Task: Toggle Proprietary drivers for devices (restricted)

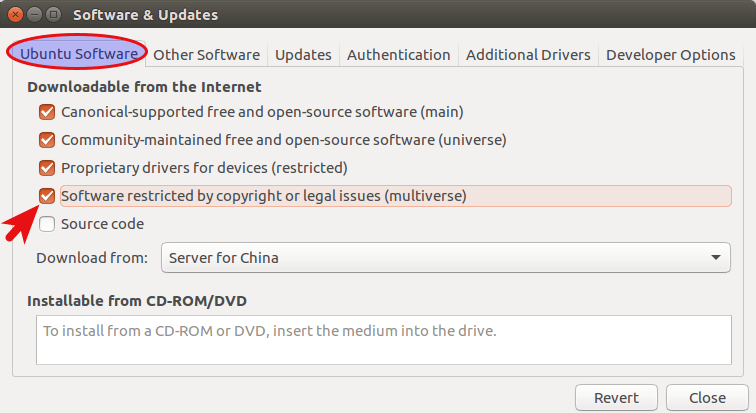Action: (x=47, y=168)
